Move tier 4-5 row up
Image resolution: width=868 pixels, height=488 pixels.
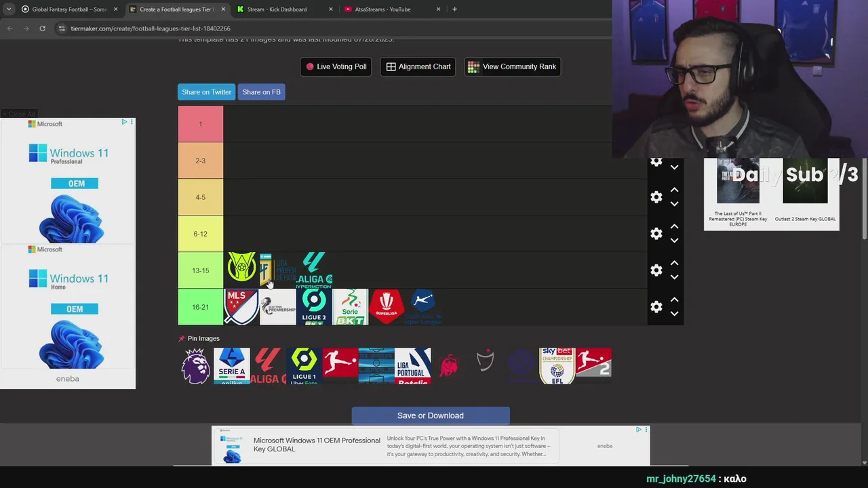(674, 190)
